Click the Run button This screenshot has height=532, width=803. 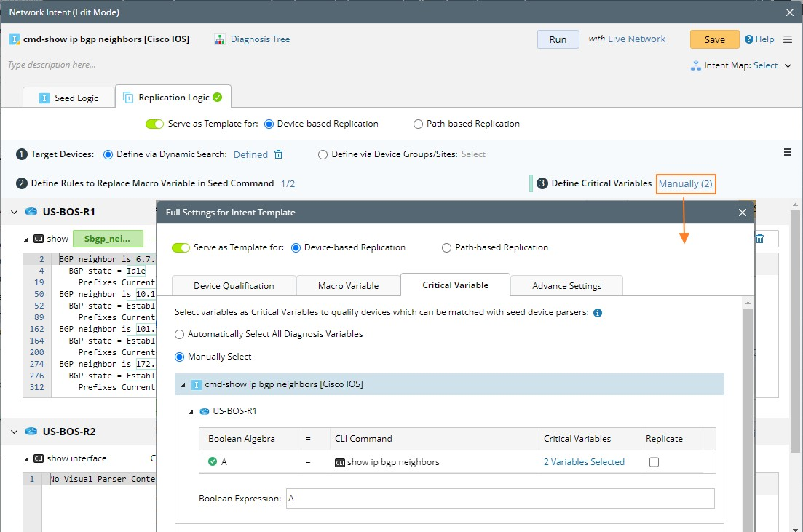point(558,39)
